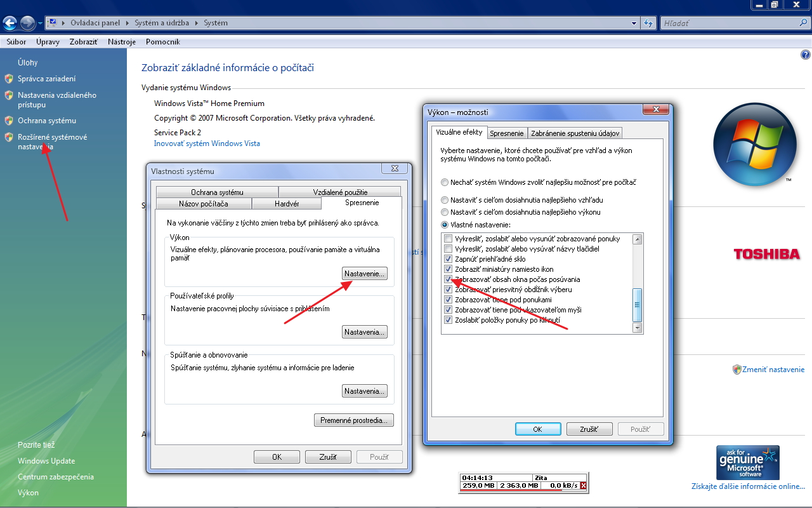This screenshot has height=508, width=812.
Task: Select 'Nechať systém Windows zvoliť najlepšiu možnosť' radio
Action: pyautogui.click(x=445, y=182)
